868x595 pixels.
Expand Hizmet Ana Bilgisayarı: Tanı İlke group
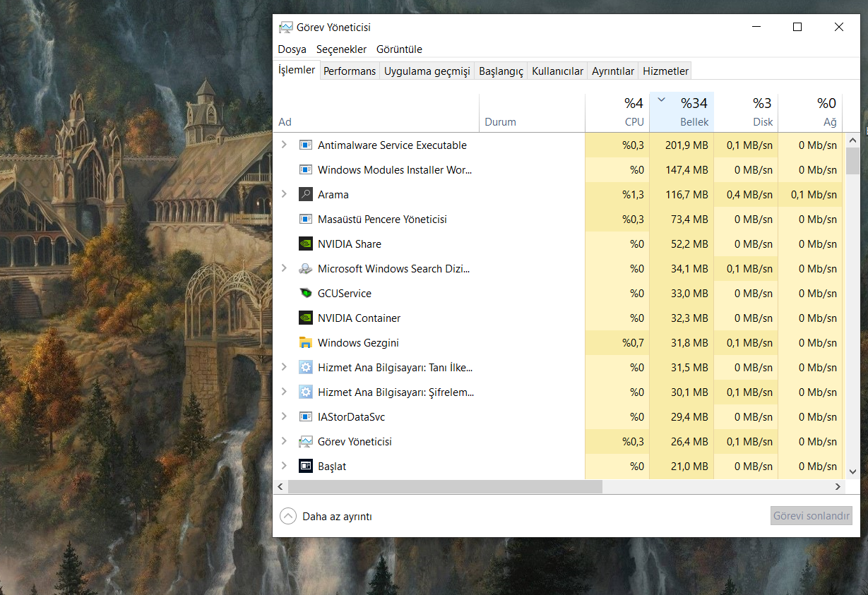click(x=284, y=367)
